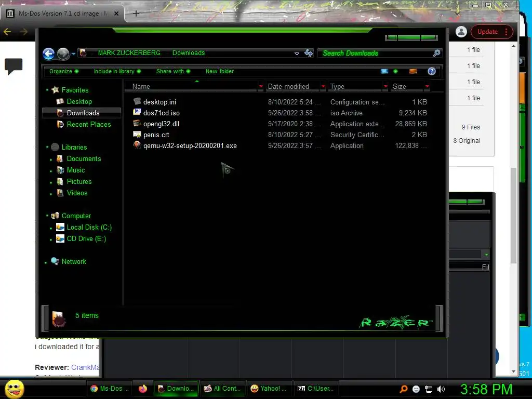Screen dimensions: 532x399
Task: Open the view options dropdown arrow
Action: [395, 71]
